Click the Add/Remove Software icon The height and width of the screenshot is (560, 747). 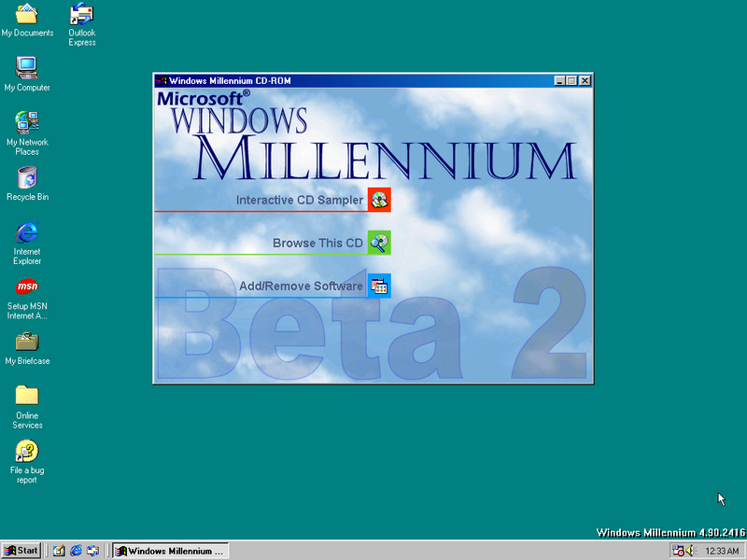[x=378, y=286]
